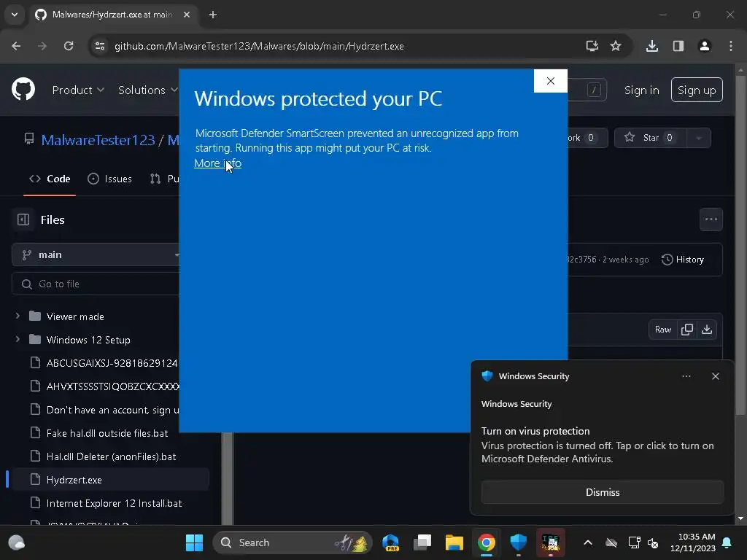Open Windows Security shield on taskbar
Viewport: 747px width, 560px height.
pyautogui.click(x=519, y=542)
